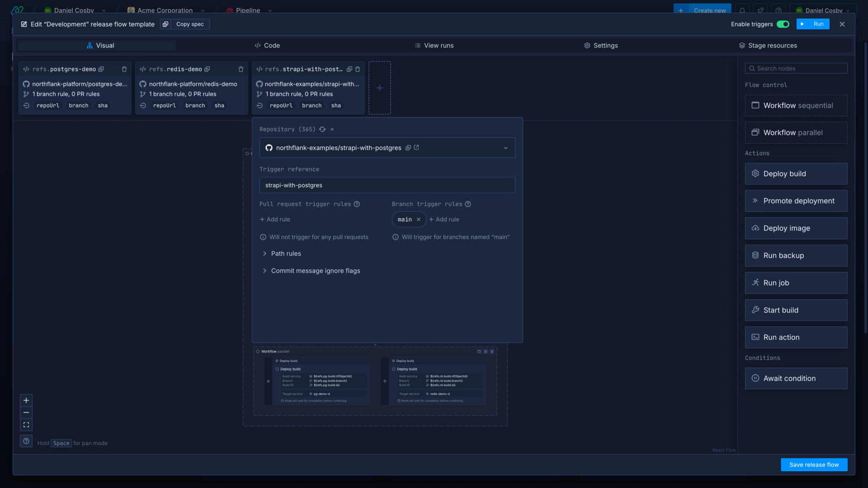Viewport: 868px width, 488px height.
Task: Copy the refs.strapi-with-post reference icon
Action: tap(349, 69)
